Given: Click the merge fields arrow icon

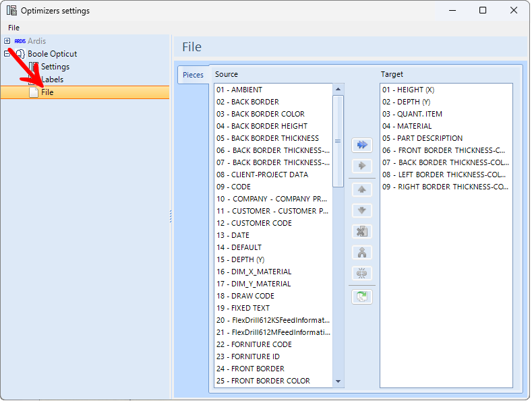Looking at the screenshot, I should (362, 253).
